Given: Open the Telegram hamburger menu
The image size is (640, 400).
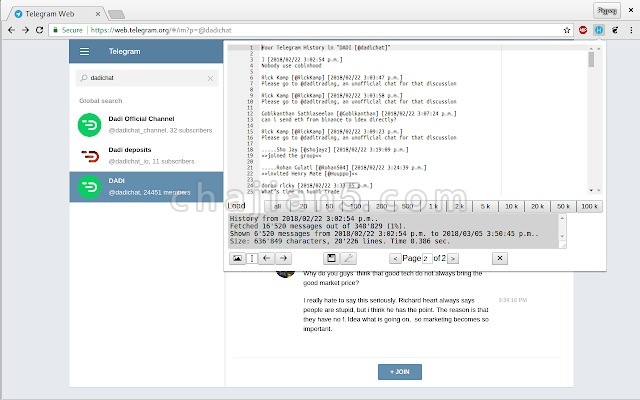Looking at the screenshot, I should point(84,51).
